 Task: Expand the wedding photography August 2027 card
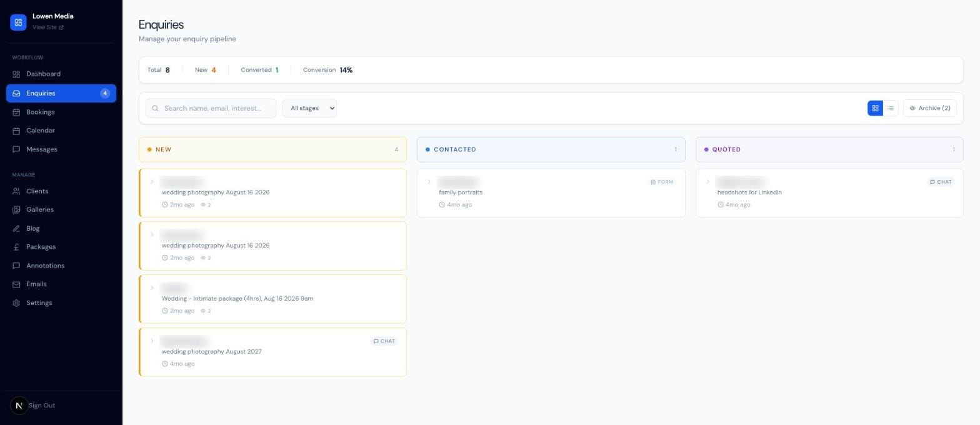pyautogui.click(x=152, y=341)
